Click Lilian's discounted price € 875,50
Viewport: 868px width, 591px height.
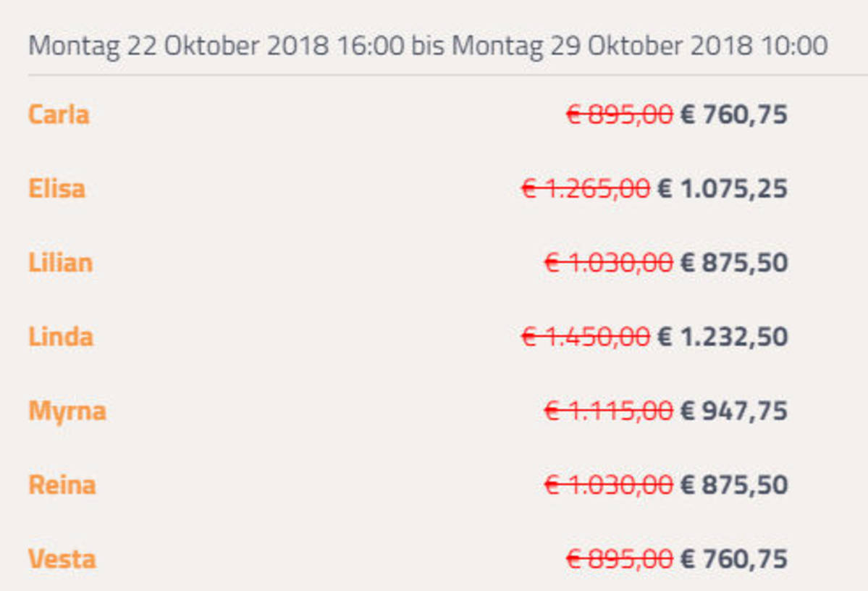[733, 262]
